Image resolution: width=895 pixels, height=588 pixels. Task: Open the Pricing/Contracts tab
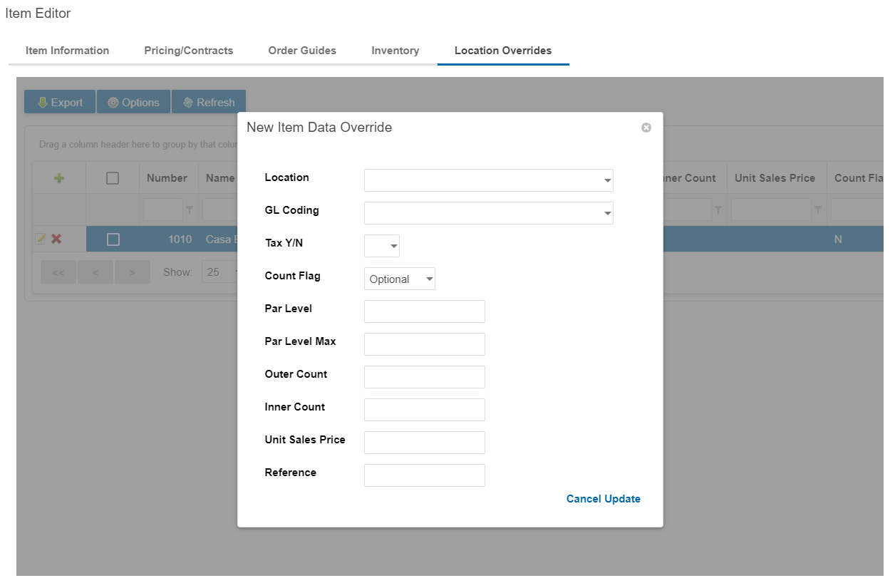pyautogui.click(x=188, y=51)
